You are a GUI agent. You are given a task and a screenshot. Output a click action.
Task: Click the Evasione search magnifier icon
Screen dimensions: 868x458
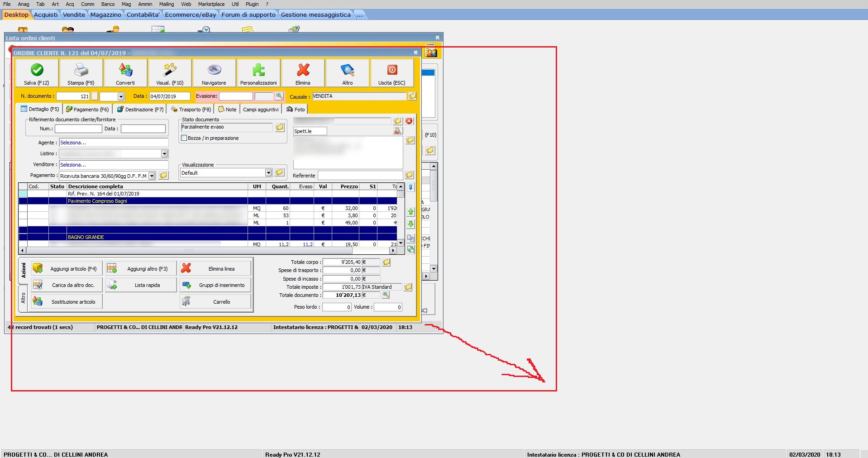click(279, 96)
